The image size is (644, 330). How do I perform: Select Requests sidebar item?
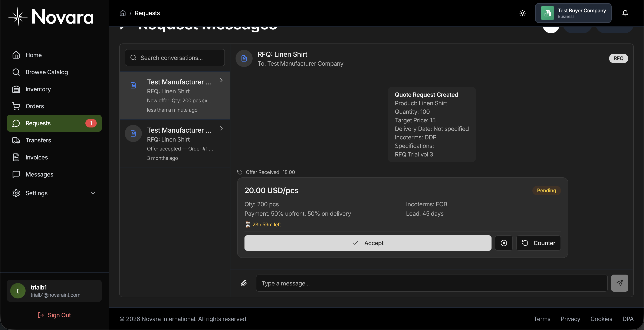click(x=54, y=123)
